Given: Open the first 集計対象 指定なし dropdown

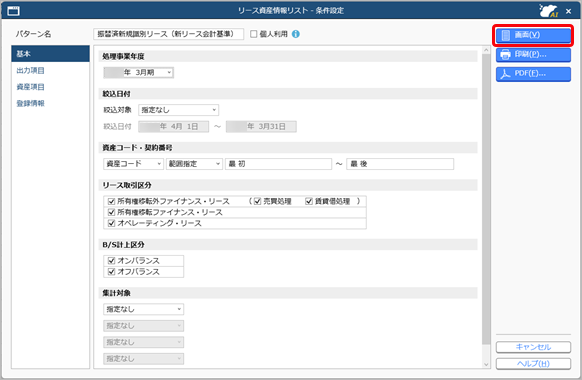Looking at the screenshot, I should [144, 309].
